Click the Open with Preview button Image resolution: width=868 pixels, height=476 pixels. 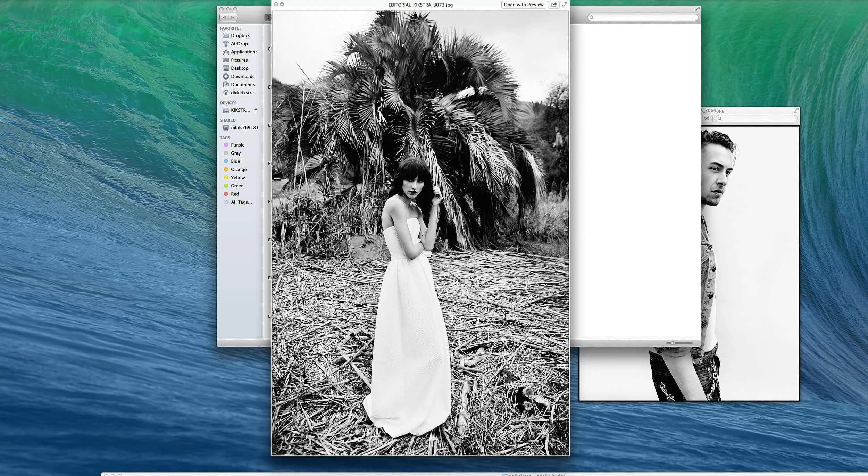pos(523,5)
